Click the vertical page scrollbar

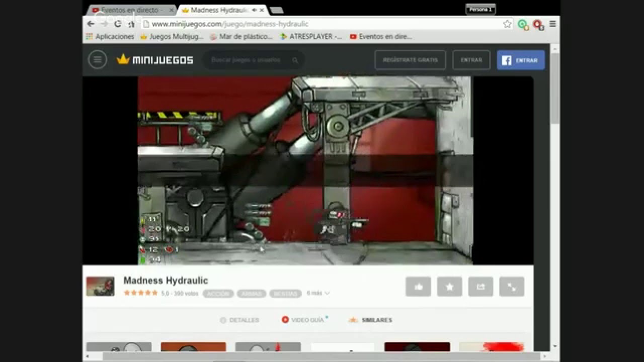(555, 88)
